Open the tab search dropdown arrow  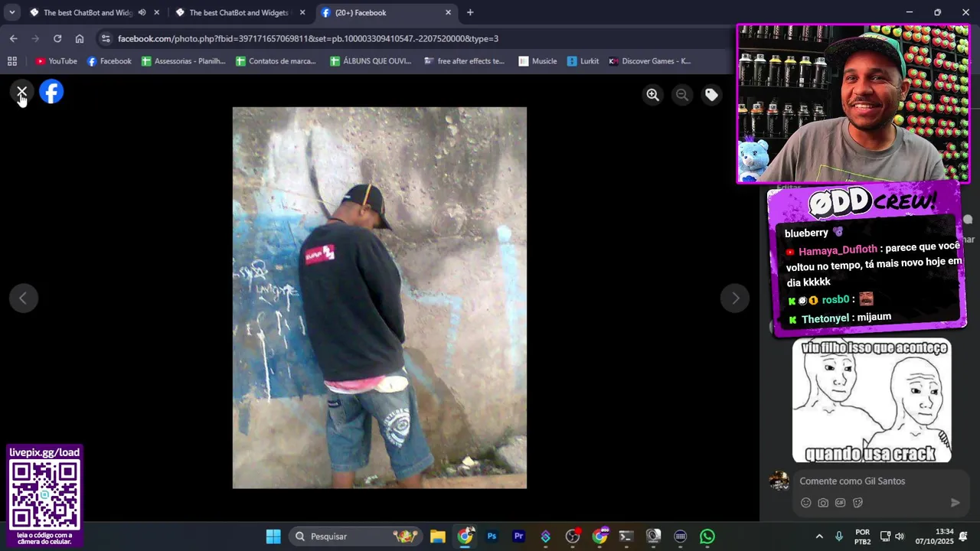click(12, 12)
